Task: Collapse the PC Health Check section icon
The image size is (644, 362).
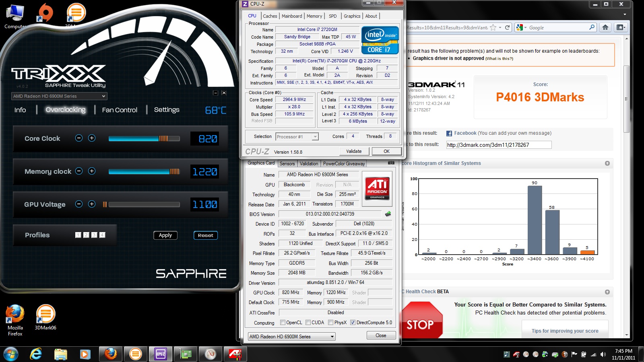Action: 607,292
